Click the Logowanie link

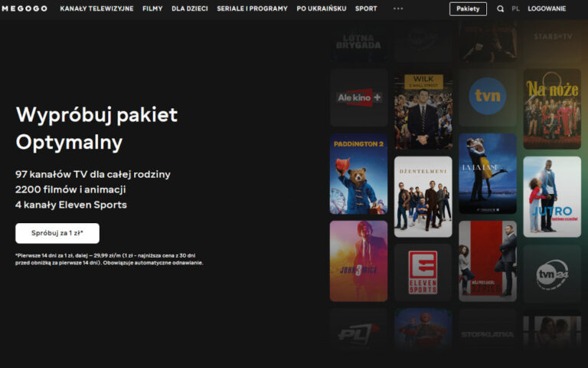[547, 9]
